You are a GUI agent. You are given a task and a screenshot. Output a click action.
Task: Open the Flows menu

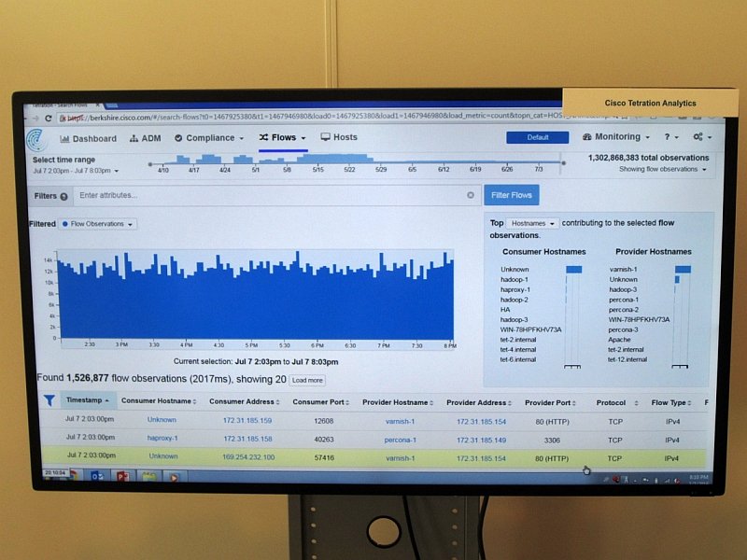coord(283,137)
